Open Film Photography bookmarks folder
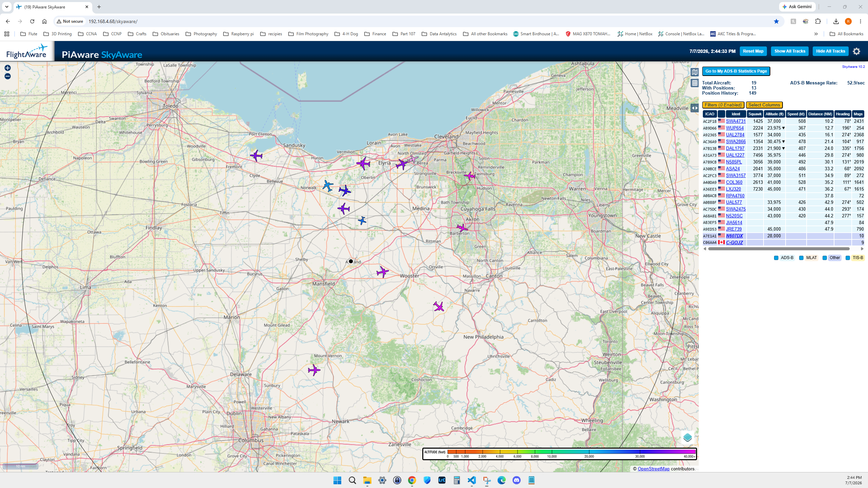The width and height of the screenshot is (868, 488). (x=308, y=34)
